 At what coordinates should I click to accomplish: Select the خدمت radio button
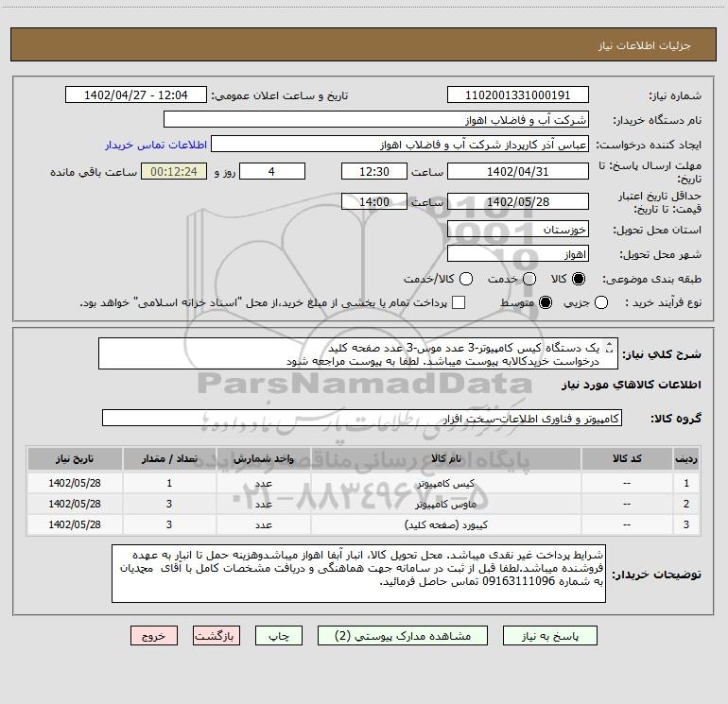coord(529,279)
